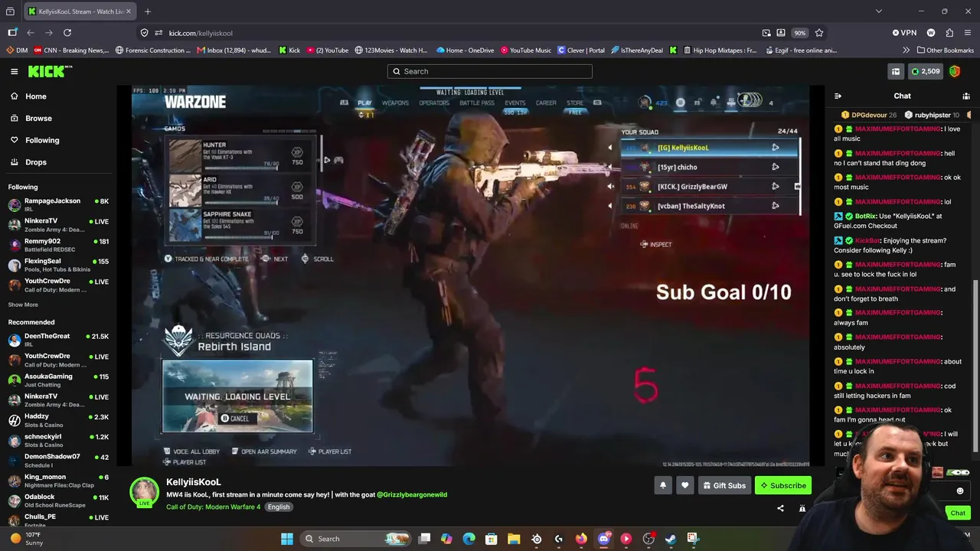Open the @Grizzlybeargonewild mention link
Image resolution: width=980 pixels, height=551 pixels.
coord(412,494)
